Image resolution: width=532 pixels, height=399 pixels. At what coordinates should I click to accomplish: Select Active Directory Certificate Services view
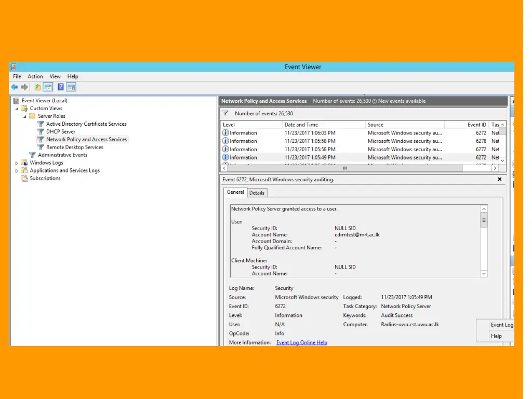[x=86, y=124]
